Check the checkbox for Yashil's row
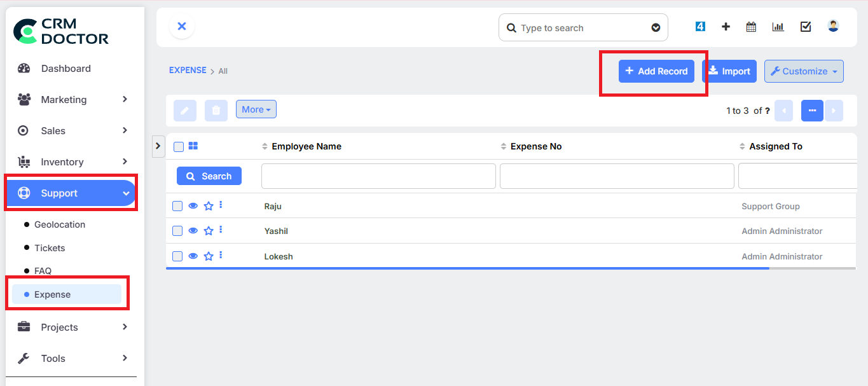868x386 pixels. click(177, 231)
